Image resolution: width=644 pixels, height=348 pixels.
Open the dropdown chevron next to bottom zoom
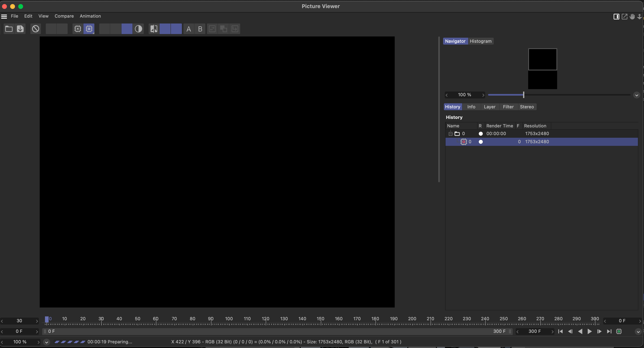point(47,342)
